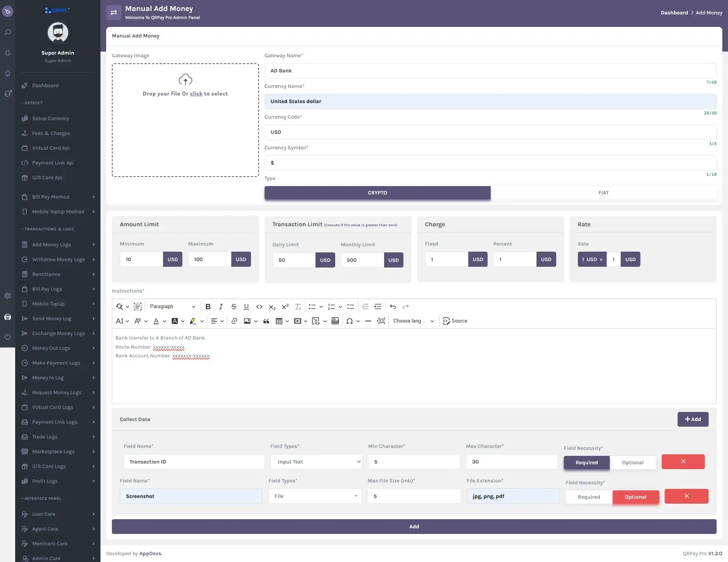The image size is (728, 562).
Task: Set Screenshot field as Required
Action: [x=589, y=497]
